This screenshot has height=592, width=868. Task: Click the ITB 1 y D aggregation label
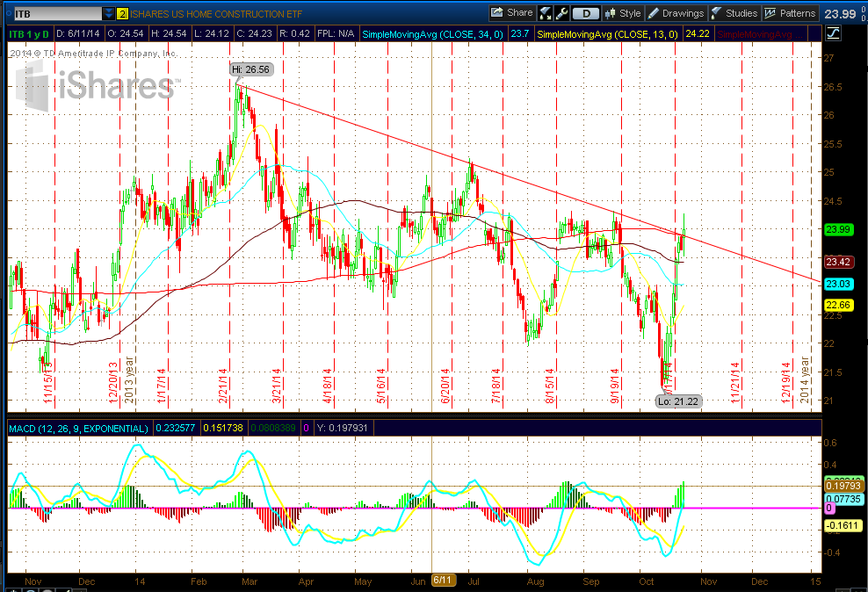(x=29, y=33)
